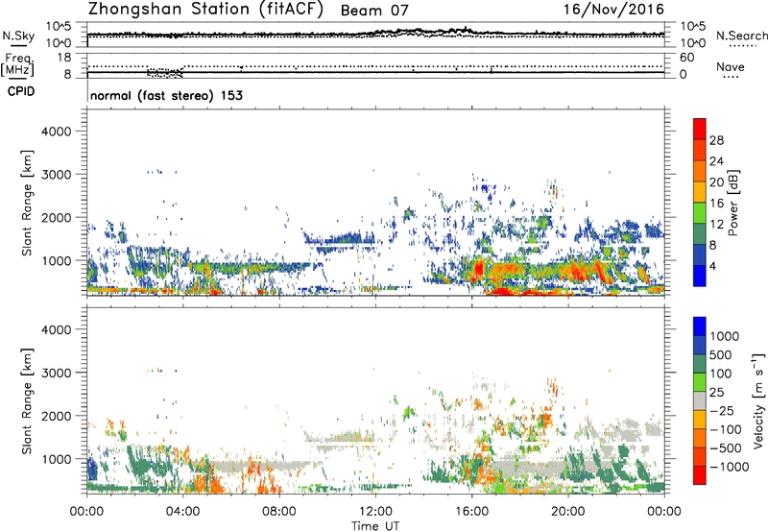Select the N.Search legend label
This screenshot has height=532, width=768.
741,36
